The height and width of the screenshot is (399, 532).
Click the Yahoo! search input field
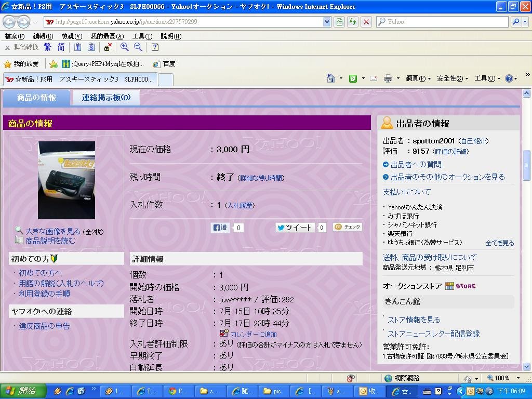click(x=443, y=22)
